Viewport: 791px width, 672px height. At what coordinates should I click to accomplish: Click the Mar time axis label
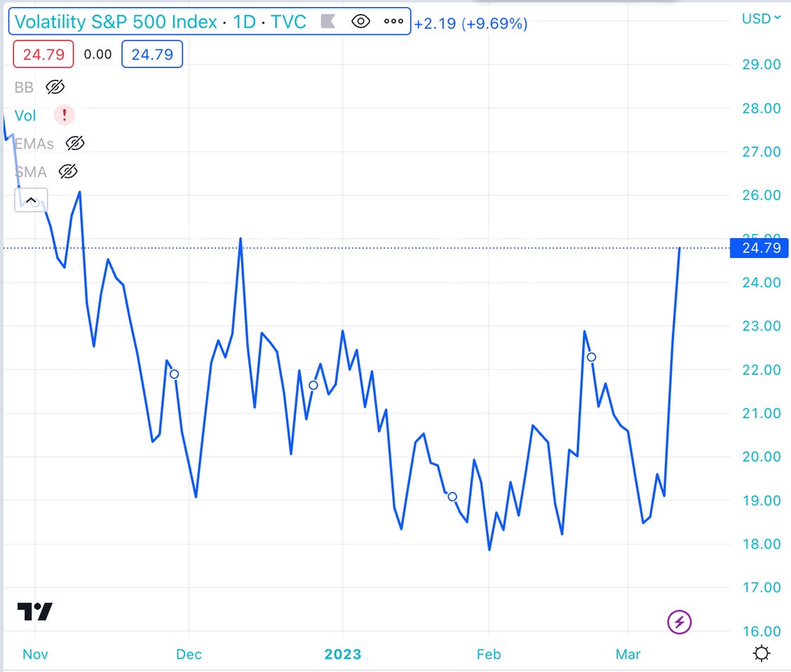tap(628, 654)
